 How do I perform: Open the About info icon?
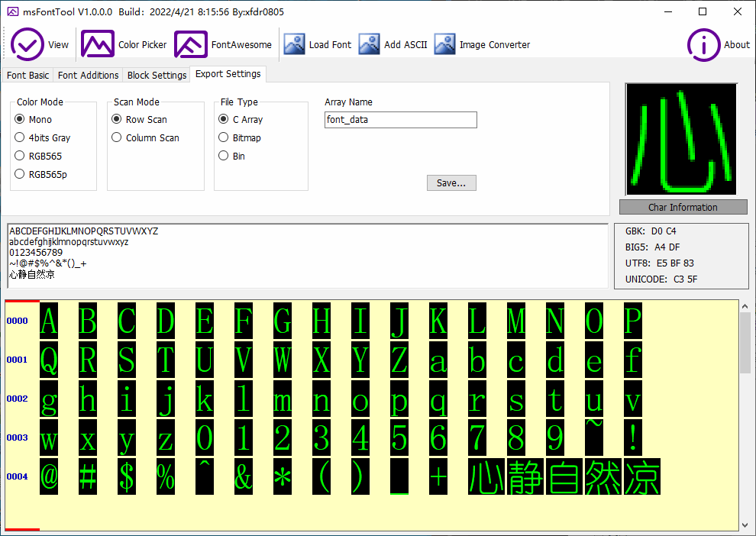pos(703,45)
